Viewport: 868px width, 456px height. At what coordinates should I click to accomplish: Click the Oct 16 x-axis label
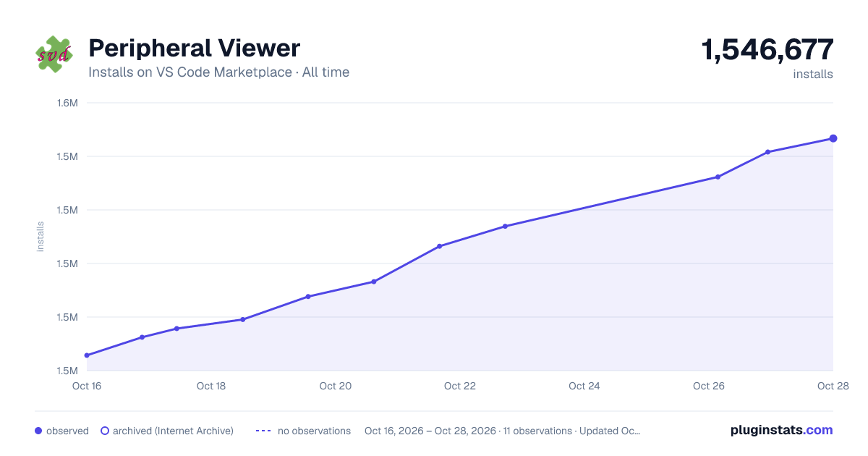point(87,386)
